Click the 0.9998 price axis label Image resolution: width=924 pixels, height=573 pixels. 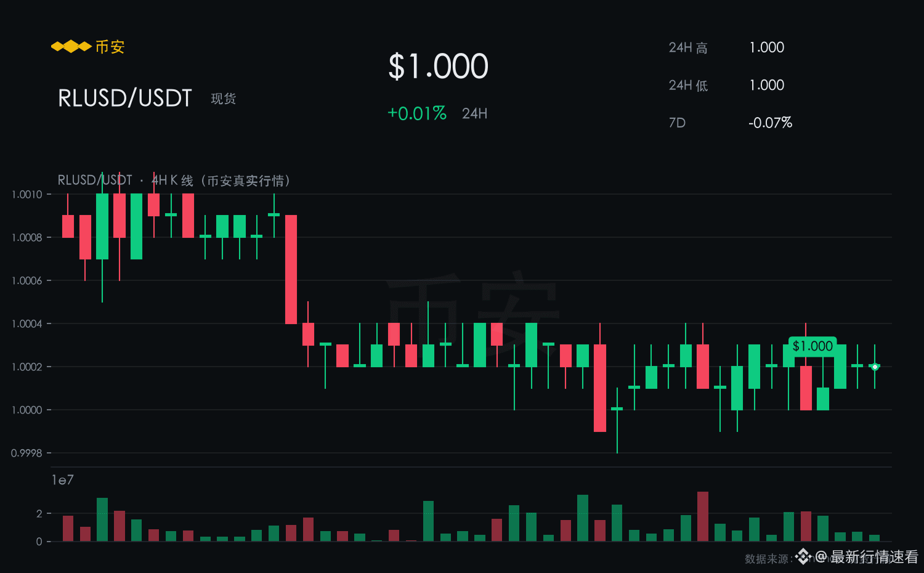tap(27, 453)
